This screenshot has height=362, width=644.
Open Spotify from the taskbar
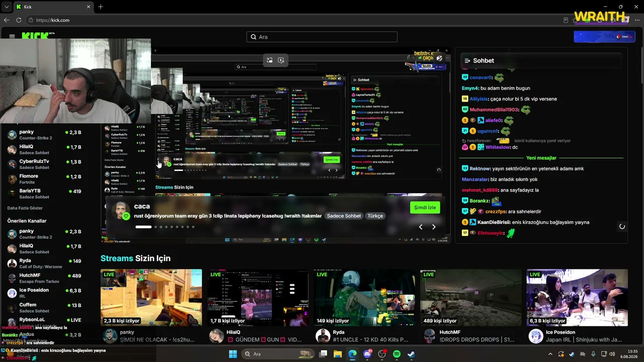396,354
